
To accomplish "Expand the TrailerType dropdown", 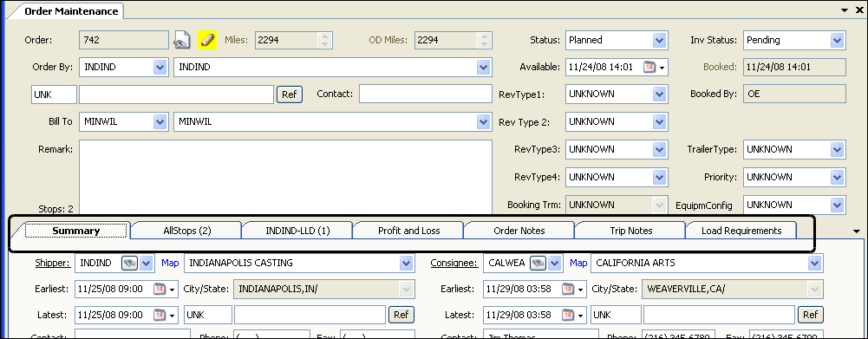I will [837, 149].
